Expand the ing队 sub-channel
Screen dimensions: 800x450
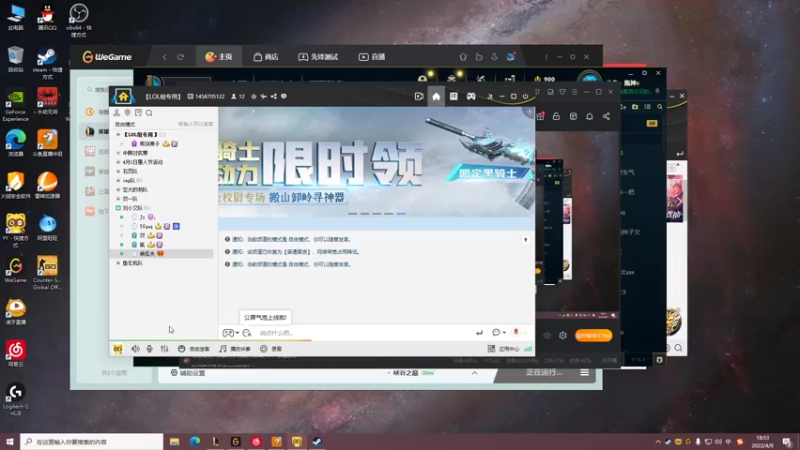coord(118,181)
